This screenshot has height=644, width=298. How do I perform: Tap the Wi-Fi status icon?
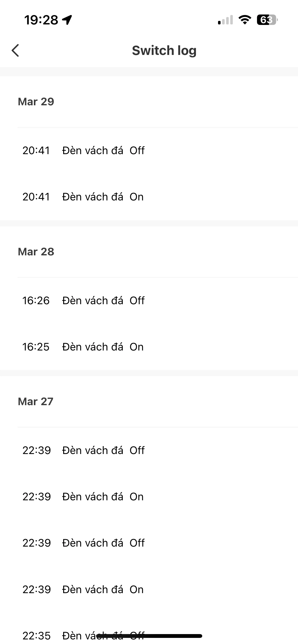(245, 20)
